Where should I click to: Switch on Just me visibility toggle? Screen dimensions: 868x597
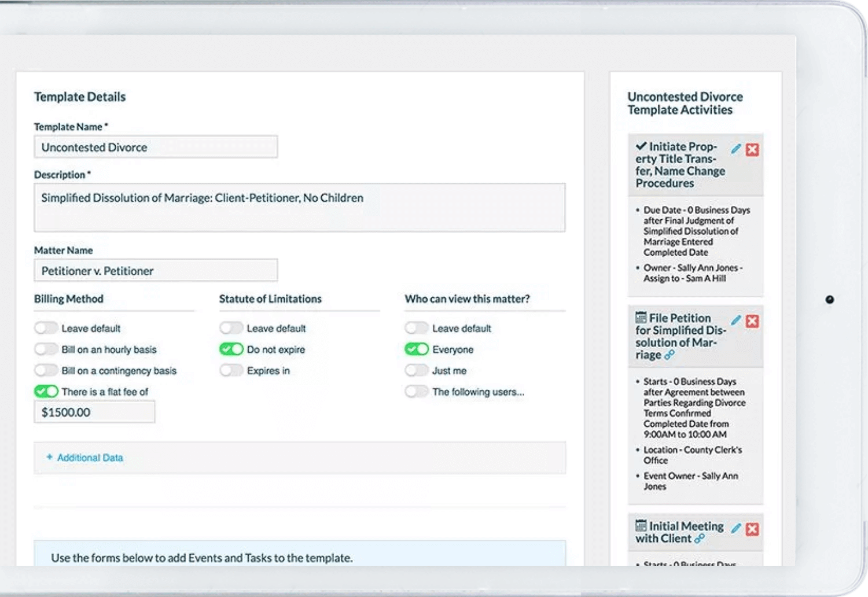click(x=416, y=371)
